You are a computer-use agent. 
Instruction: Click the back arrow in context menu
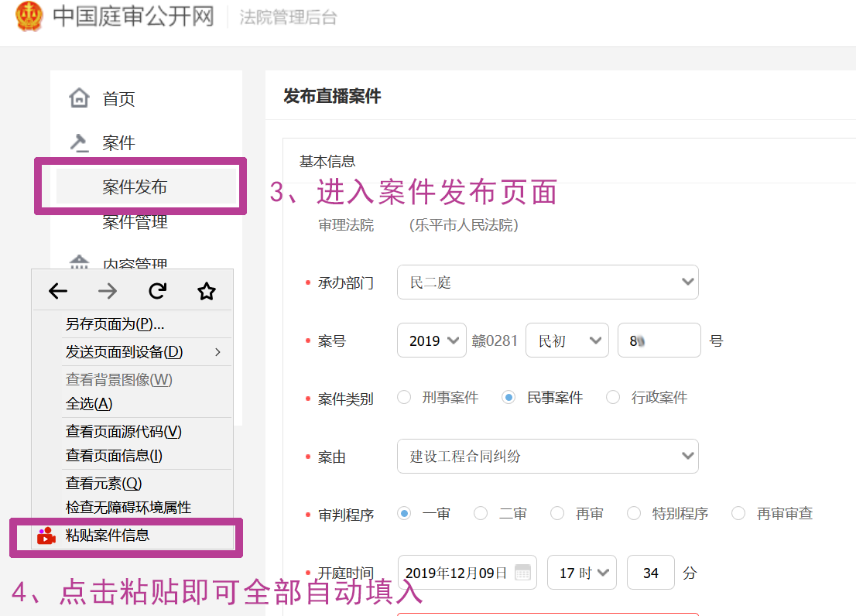(58, 291)
